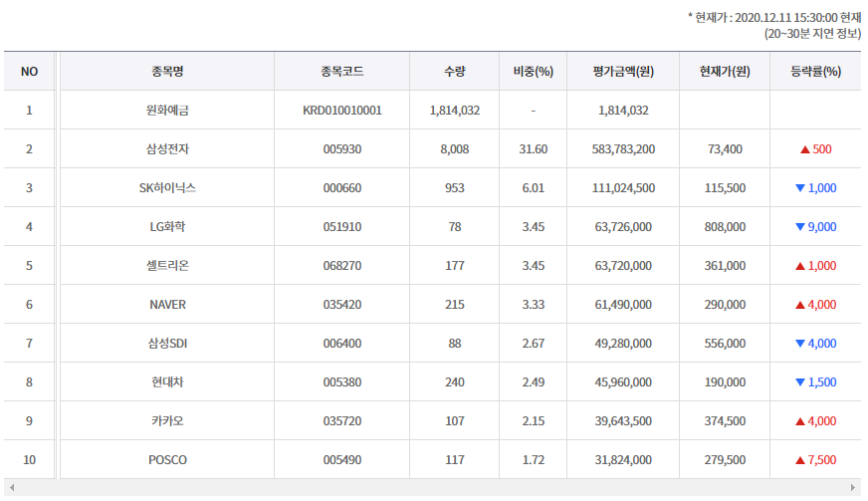868x501 pixels.
Task: Click the 종목코드 column header
Action: pyautogui.click(x=342, y=72)
